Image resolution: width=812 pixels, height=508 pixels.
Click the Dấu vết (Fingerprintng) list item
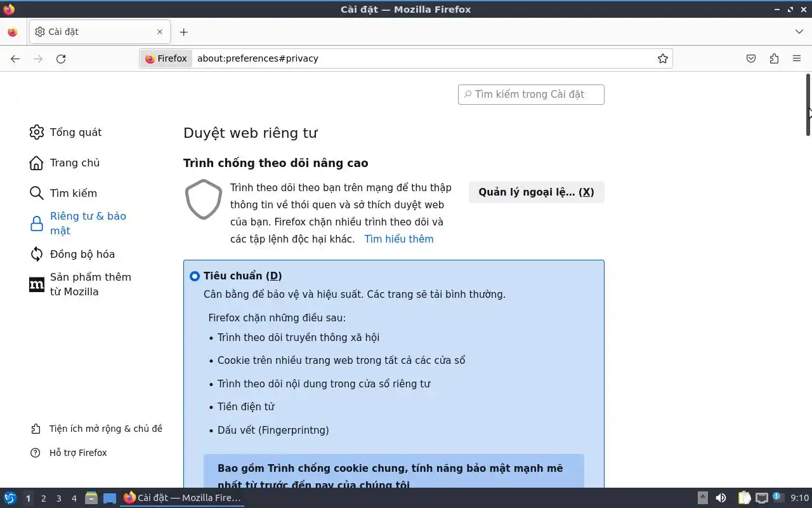pos(273,431)
